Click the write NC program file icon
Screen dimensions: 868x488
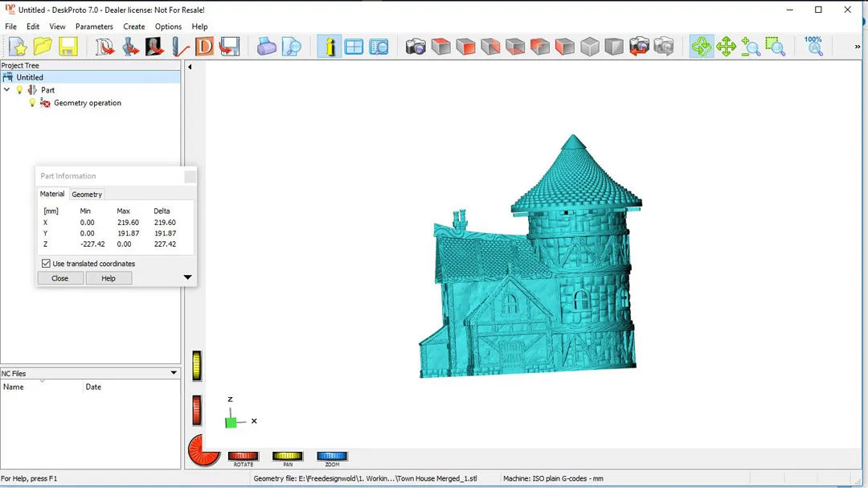click(229, 47)
